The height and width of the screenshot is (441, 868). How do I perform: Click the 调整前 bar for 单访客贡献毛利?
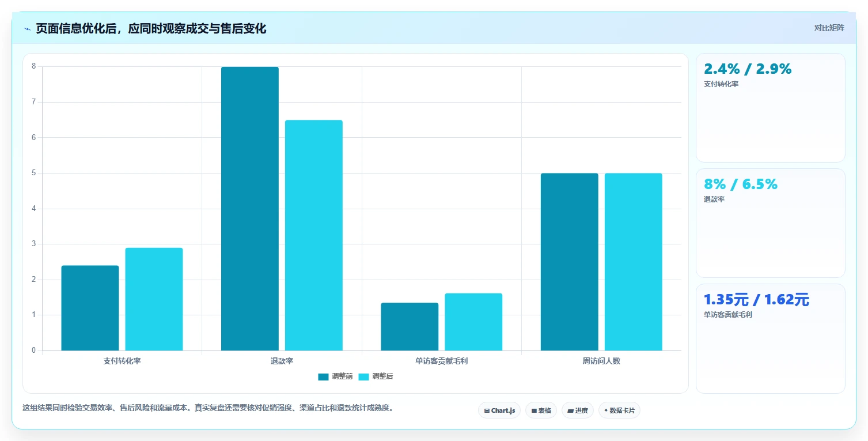tap(410, 327)
